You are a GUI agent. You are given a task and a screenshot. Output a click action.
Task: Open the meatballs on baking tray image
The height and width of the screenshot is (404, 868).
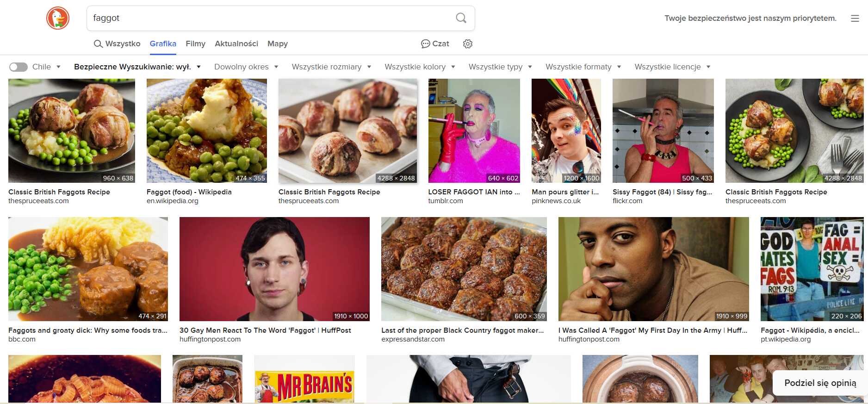point(347,131)
